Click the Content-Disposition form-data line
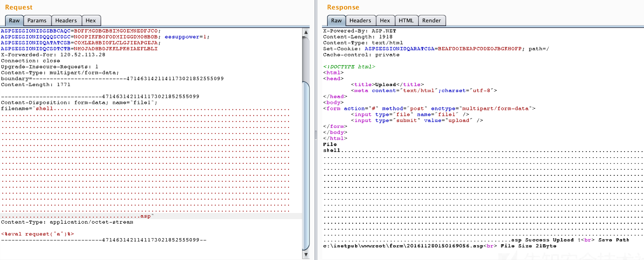This screenshot has height=260, width=644. (x=79, y=103)
